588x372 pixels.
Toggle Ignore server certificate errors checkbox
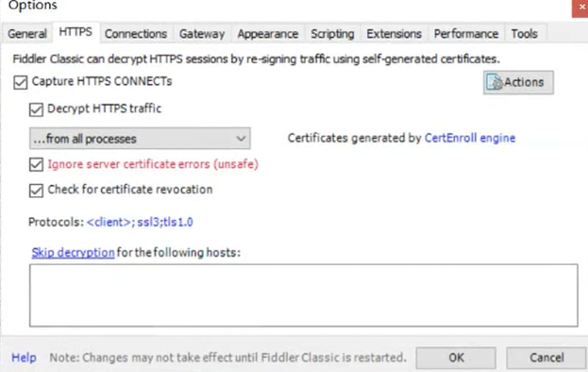[x=35, y=165]
